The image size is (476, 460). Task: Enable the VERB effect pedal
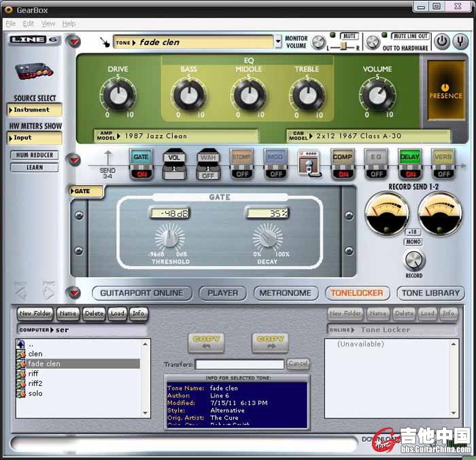(x=443, y=165)
